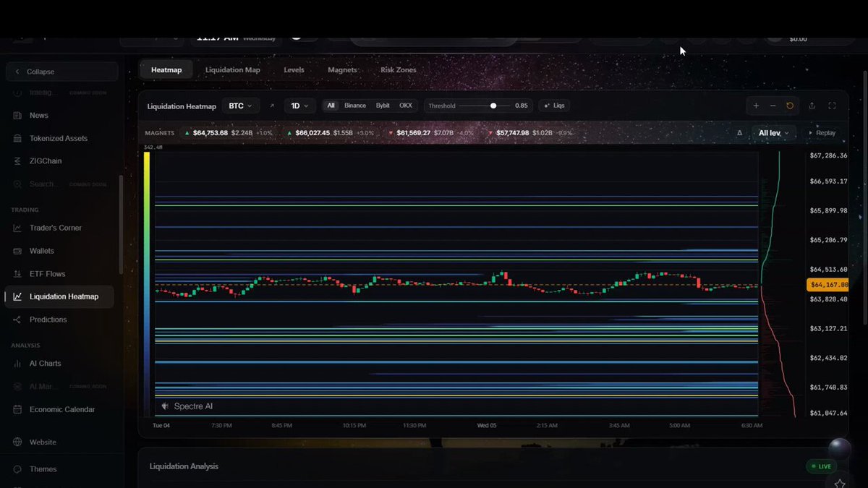
Task: Filter heatmap to Binance only
Action: [x=355, y=106]
